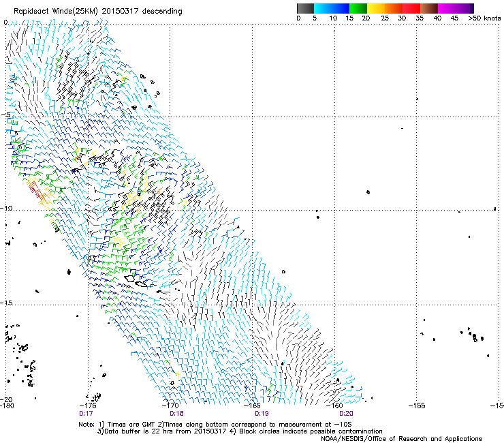Click the '-180' longitude axis label
This screenshot has height=443, width=504.
coord(7,406)
